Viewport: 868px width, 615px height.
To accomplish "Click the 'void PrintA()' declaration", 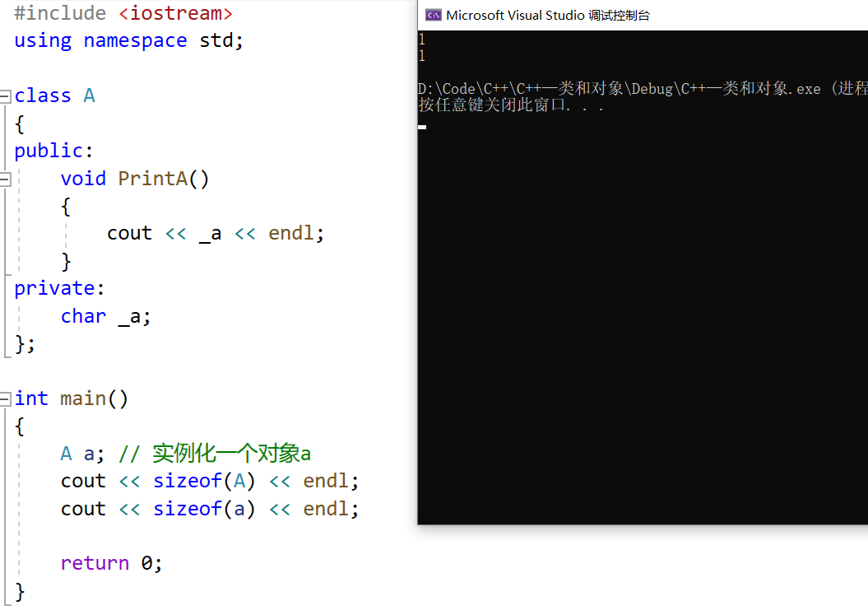I will 134,179.
